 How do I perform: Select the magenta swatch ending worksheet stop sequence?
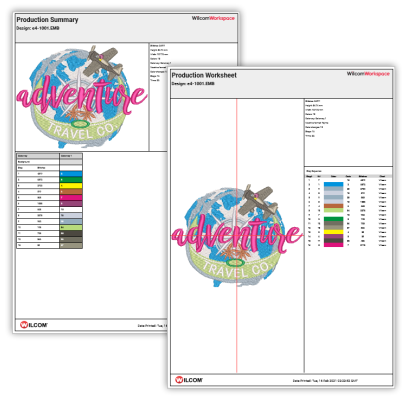click(x=333, y=245)
